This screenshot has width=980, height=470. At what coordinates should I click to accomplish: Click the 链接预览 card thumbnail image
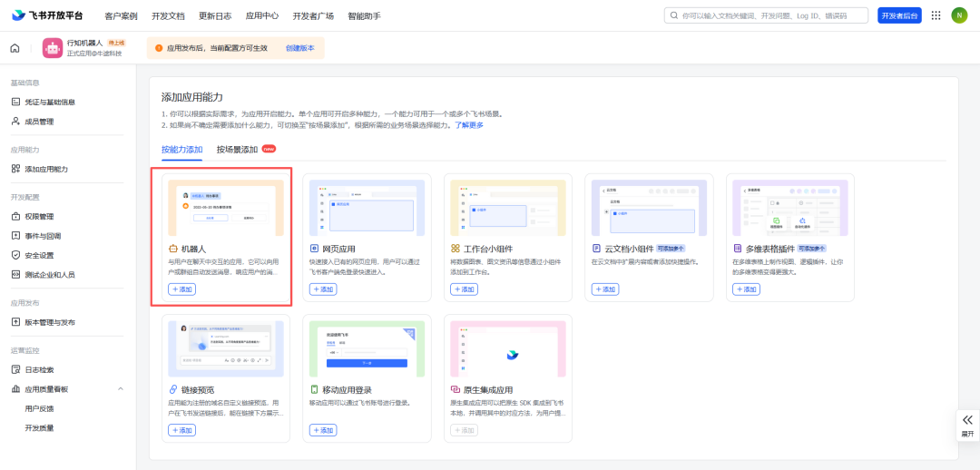(x=226, y=348)
